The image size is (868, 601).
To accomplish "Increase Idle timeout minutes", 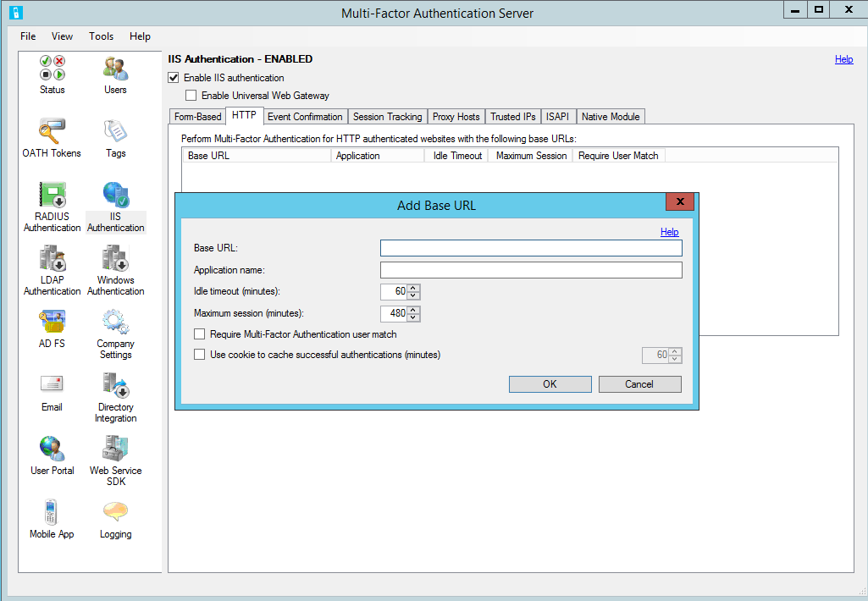I will tap(413, 288).
